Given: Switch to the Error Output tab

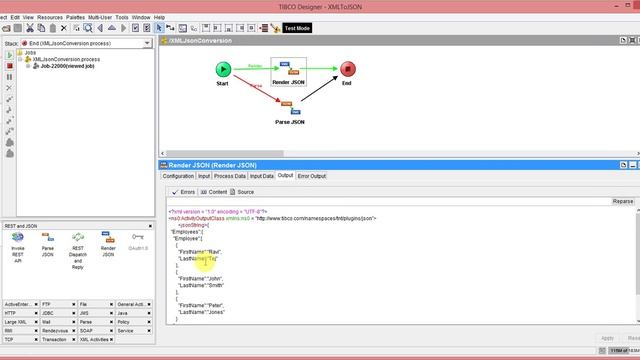Looking at the screenshot, I should pos(311,176).
